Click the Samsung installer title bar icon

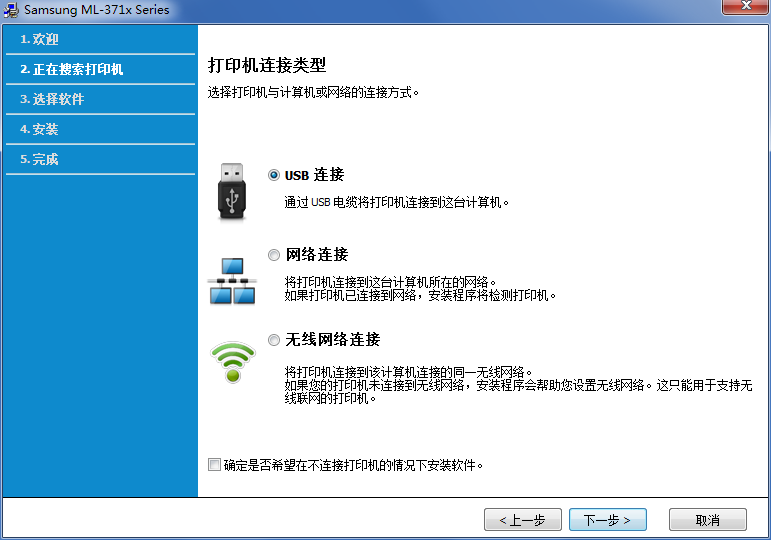click(x=11, y=10)
